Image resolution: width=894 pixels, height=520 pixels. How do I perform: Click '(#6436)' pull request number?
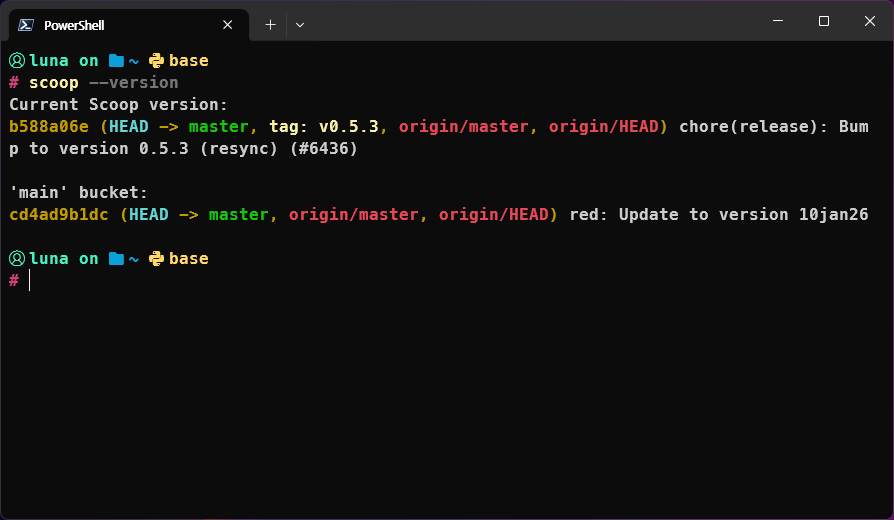323,149
